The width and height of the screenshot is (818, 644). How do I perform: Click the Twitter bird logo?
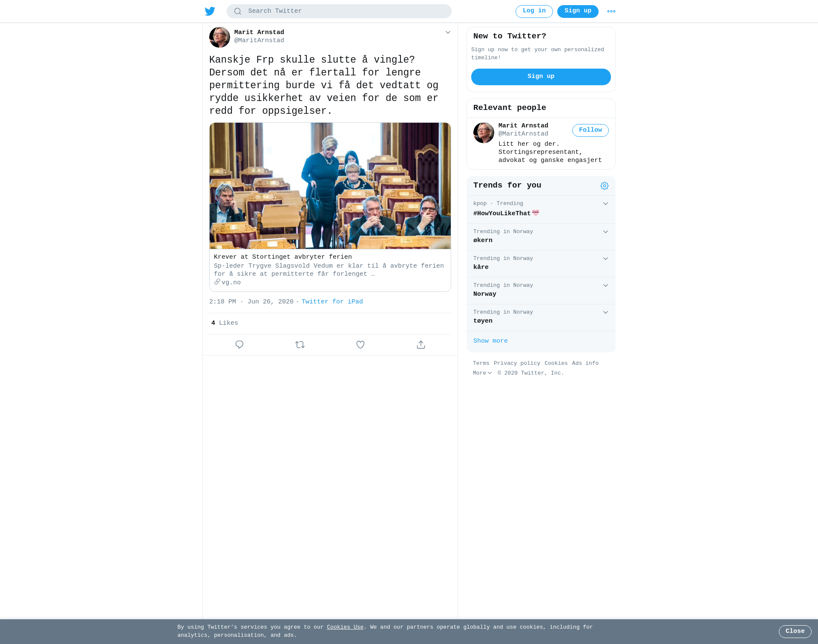click(x=210, y=12)
